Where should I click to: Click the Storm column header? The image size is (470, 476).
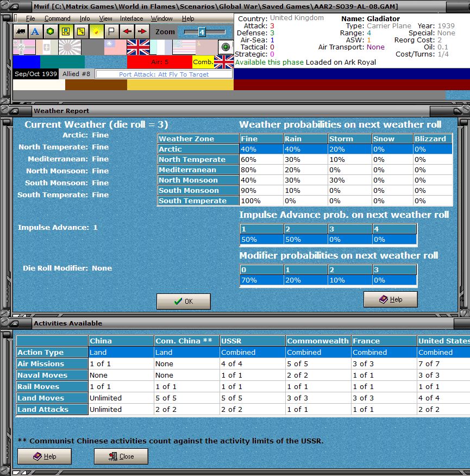click(x=350, y=139)
